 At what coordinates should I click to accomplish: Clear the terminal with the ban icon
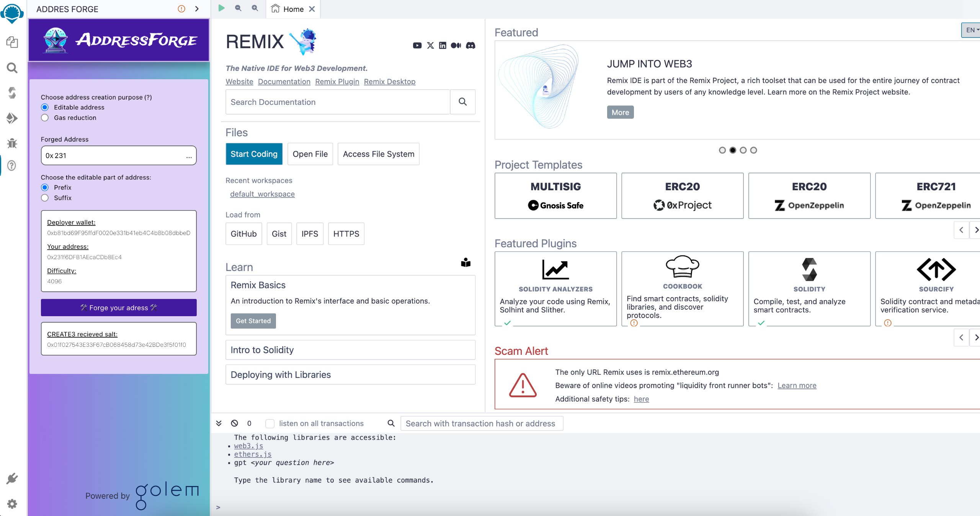[234, 423]
